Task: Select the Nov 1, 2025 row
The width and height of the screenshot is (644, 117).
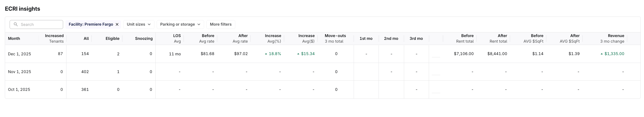Action: [x=20, y=72]
